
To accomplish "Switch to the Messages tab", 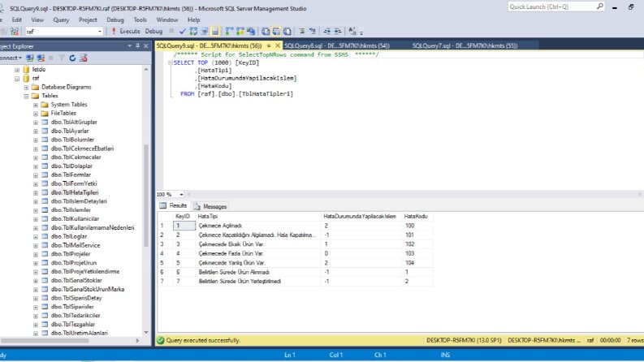I will pos(210,206).
